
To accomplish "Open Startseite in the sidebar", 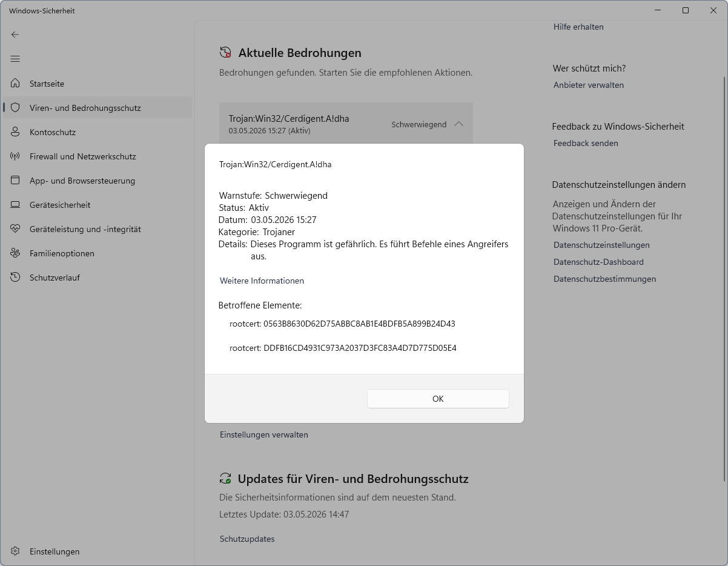I will coord(98,84).
